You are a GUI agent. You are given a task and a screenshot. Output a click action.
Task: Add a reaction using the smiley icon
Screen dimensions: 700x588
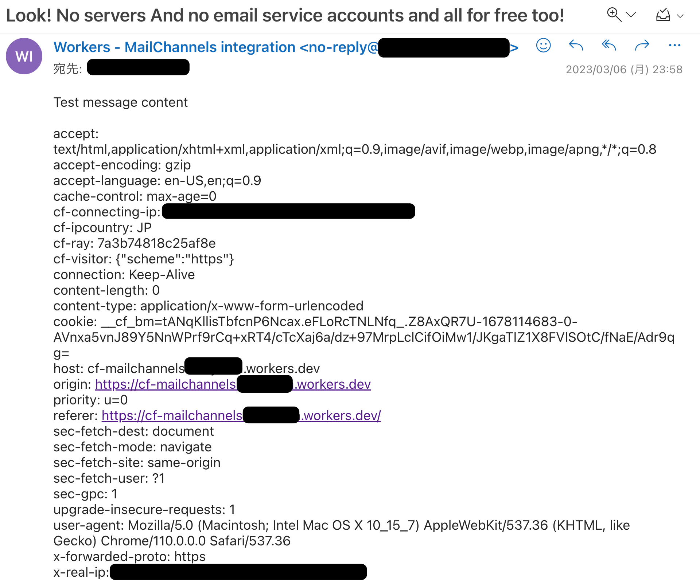(x=543, y=45)
